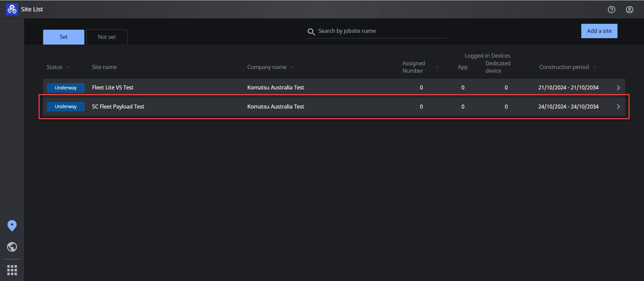Click the Logged-in Devices header

click(x=487, y=56)
